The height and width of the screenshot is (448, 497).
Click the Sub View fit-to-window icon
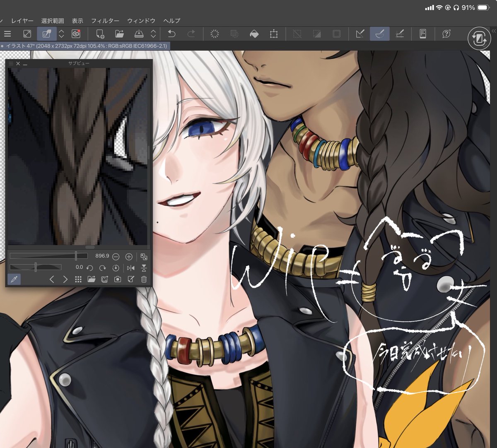144,257
